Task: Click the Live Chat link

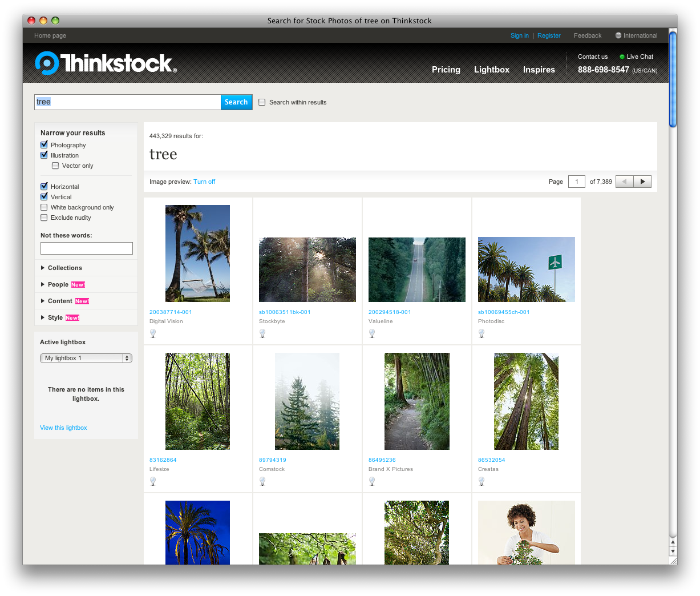Action: coord(640,57)
